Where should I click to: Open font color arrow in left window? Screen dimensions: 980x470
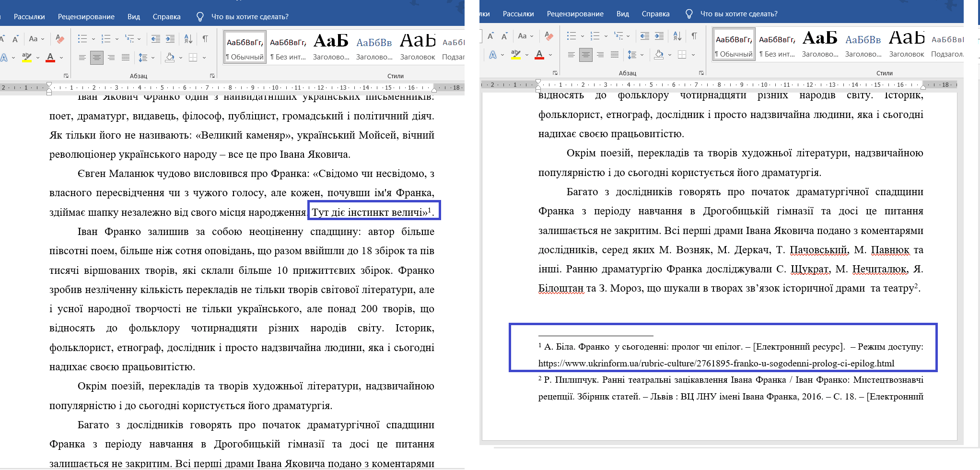(x=61, y=58)
